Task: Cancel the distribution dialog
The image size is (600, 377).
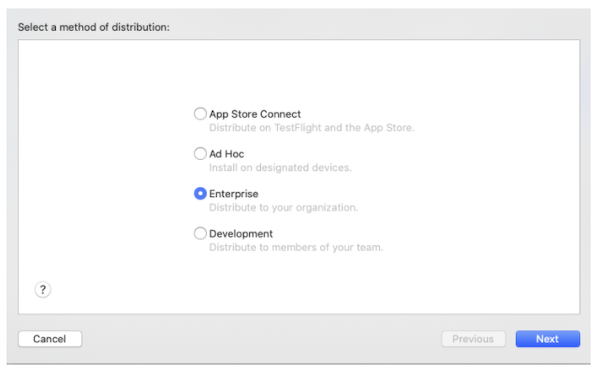Action: pyautogui.click(x=50, y=339)
